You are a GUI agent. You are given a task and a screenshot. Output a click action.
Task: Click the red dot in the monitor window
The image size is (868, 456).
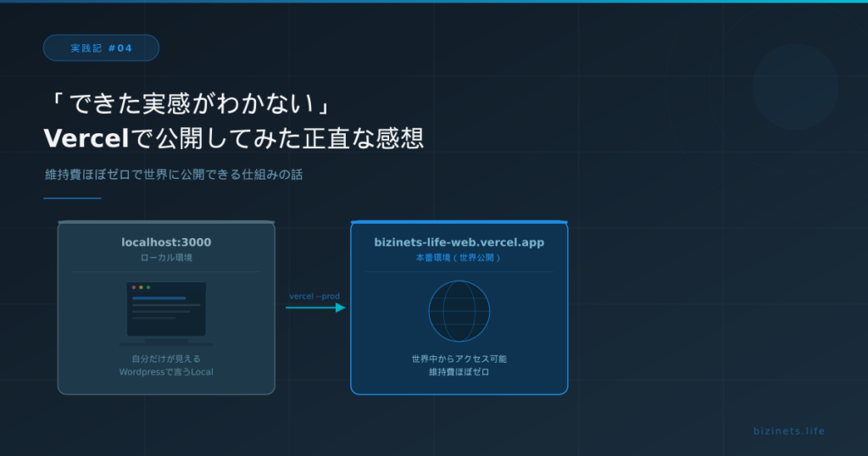134,287
